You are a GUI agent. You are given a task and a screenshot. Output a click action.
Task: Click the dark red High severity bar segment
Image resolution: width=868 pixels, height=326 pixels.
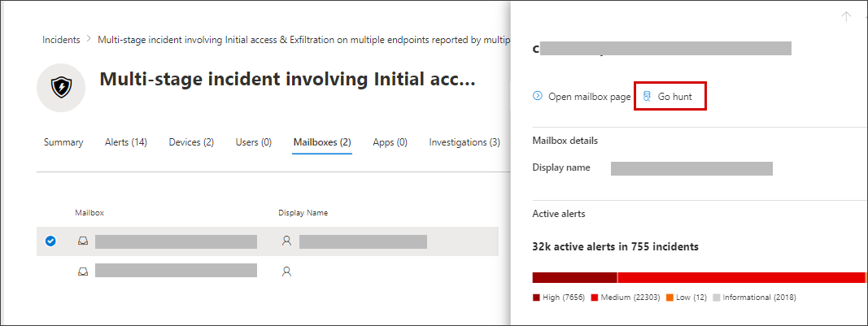[x=574, y=277]
